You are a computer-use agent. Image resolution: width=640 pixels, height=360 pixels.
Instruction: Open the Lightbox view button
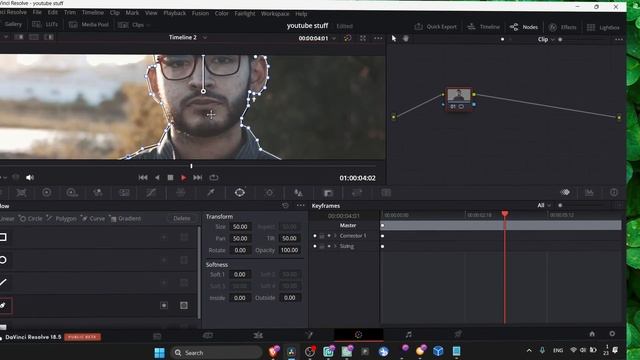(603, 27)
